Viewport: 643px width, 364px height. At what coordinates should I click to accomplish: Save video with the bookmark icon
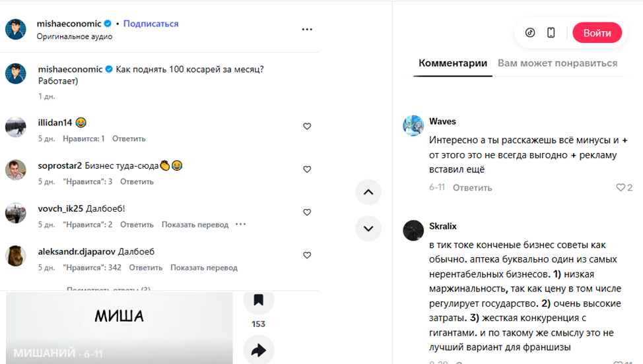coord(258,301)
